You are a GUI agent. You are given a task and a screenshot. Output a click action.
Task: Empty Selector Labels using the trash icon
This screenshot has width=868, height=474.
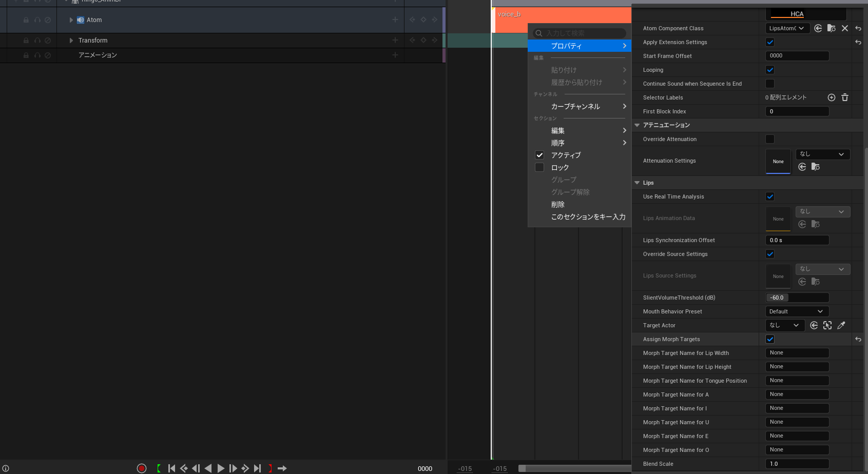845,97
